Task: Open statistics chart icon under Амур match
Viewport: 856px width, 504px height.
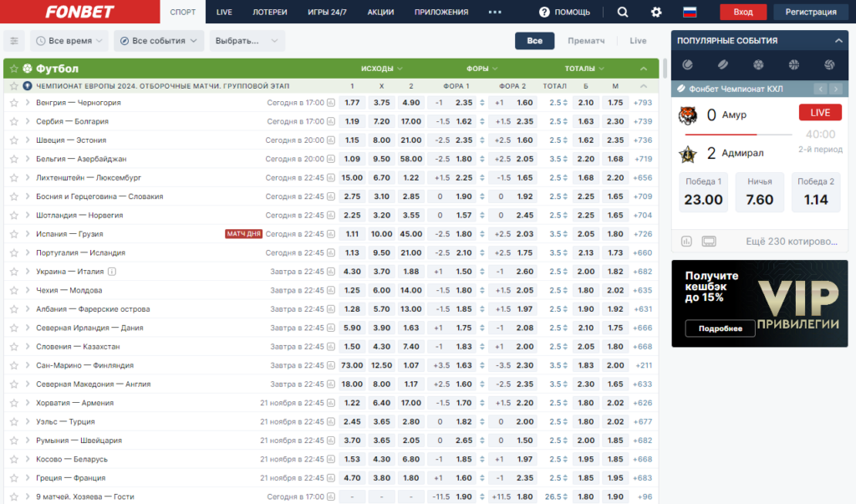Action: click(686, 242)
